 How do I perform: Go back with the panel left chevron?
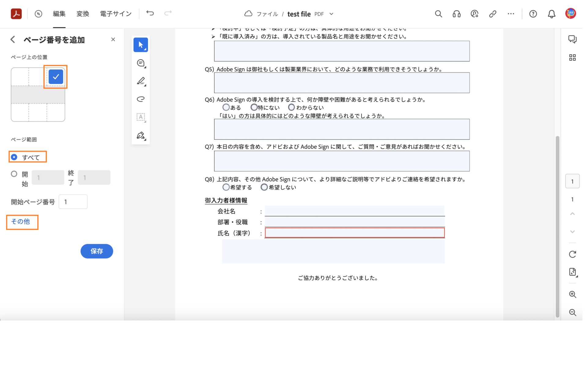pos(13,39)
